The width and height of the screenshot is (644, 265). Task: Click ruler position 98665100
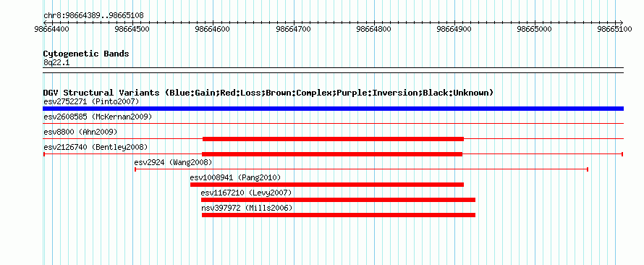pos(615,30)
